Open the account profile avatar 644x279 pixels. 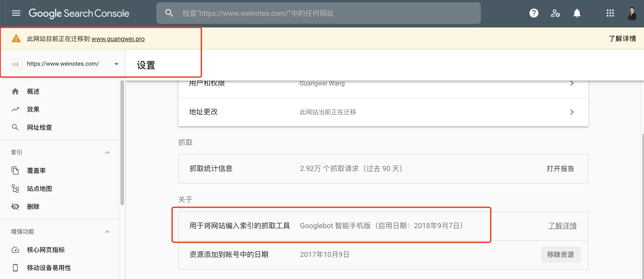(x=632, y=13)
